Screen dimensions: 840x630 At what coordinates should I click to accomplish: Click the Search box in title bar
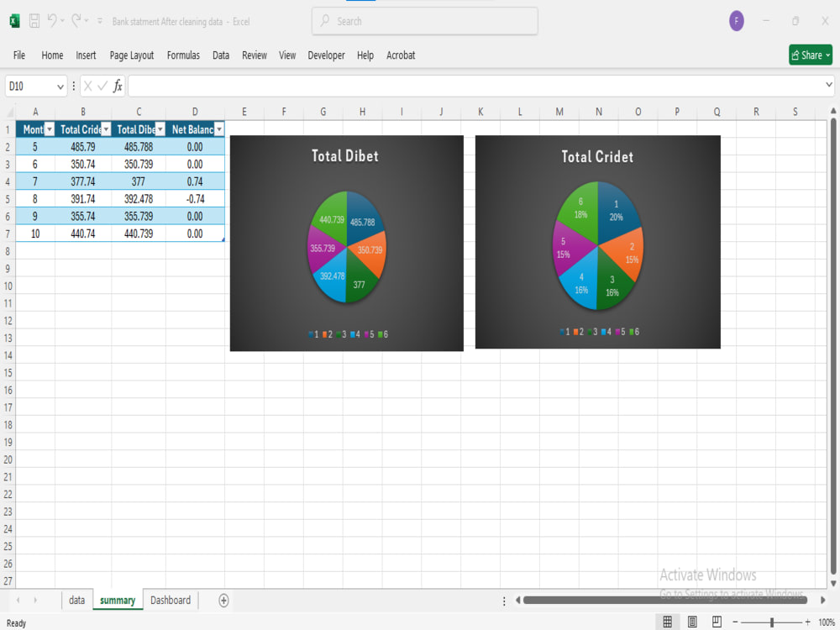pos(425,22)
